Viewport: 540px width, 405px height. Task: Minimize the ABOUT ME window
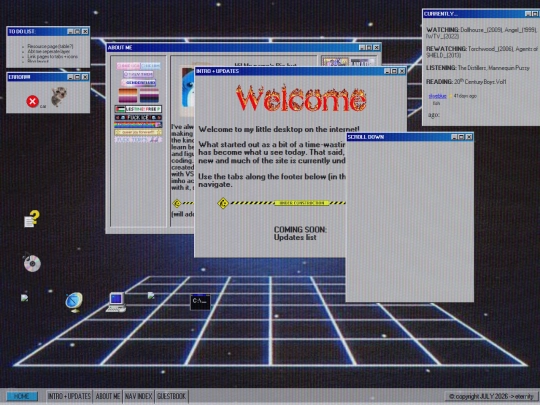click(362, 48)
